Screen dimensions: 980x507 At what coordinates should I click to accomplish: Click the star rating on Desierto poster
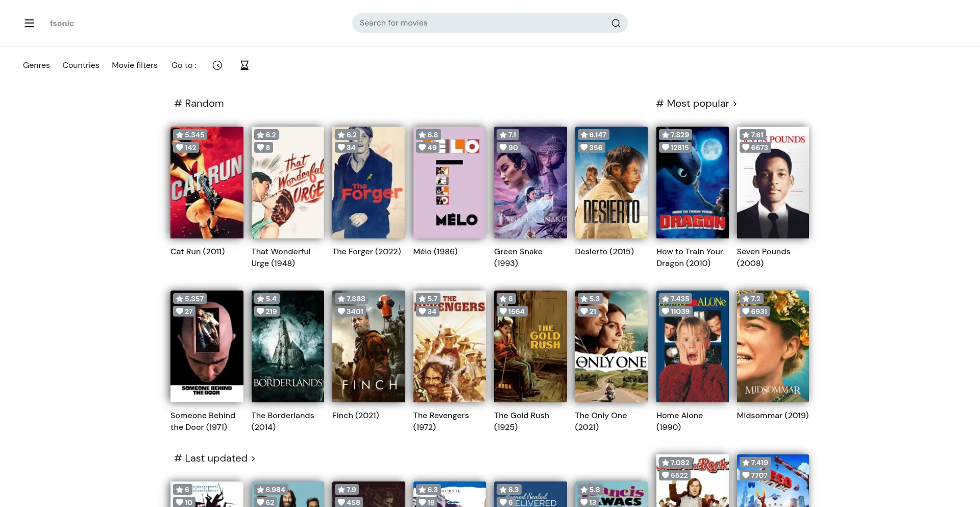pyautogui.click(x=593, y=135)
